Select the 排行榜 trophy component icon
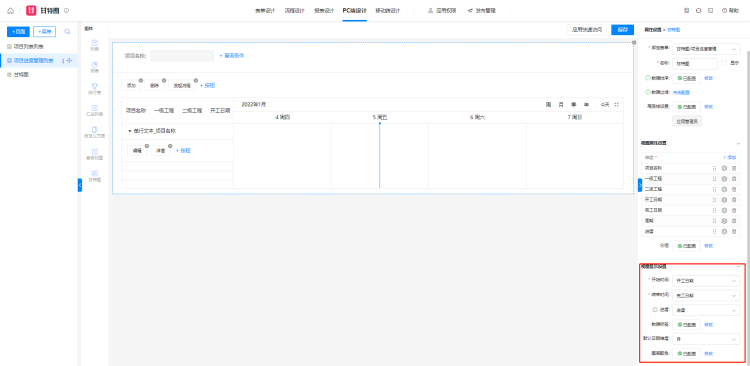Screen dimensions: 750x366 [95, 86]
